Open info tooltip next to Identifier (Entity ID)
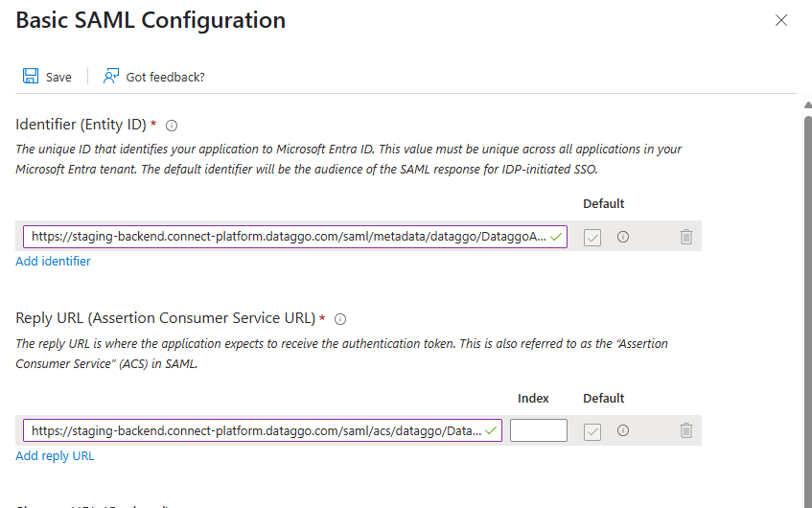The width and height of the screenshot is (812, 508). pyautogui.click(x=172, y=126)
